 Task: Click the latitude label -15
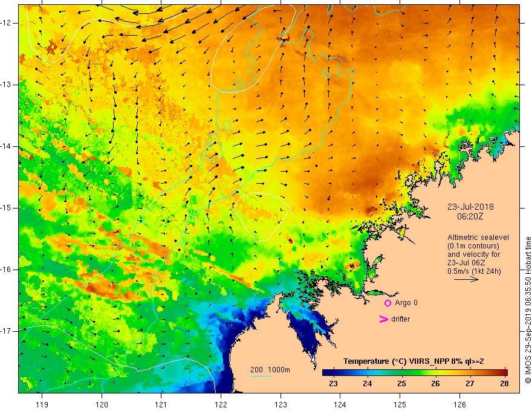[x=6, y=208]
